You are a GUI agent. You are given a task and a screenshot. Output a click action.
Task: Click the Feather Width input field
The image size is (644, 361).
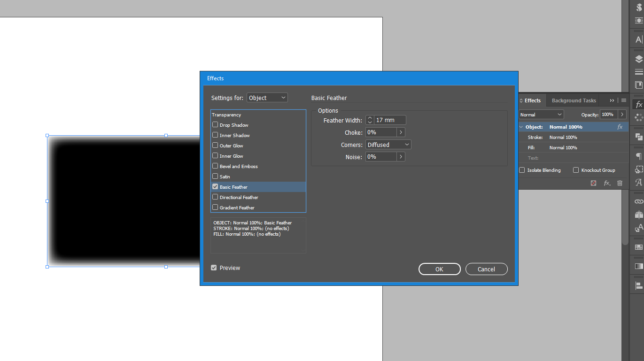(x=390, y=120)
